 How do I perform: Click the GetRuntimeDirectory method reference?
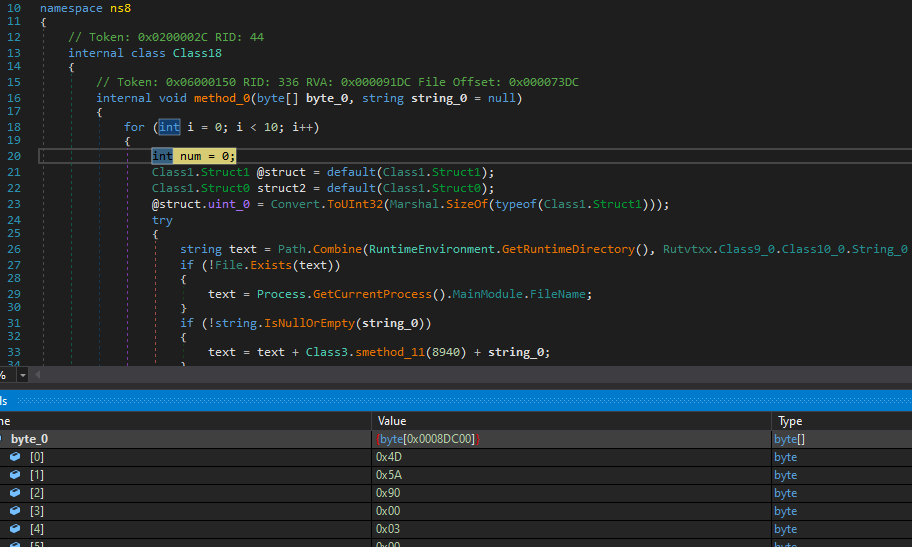click(568, 249)
